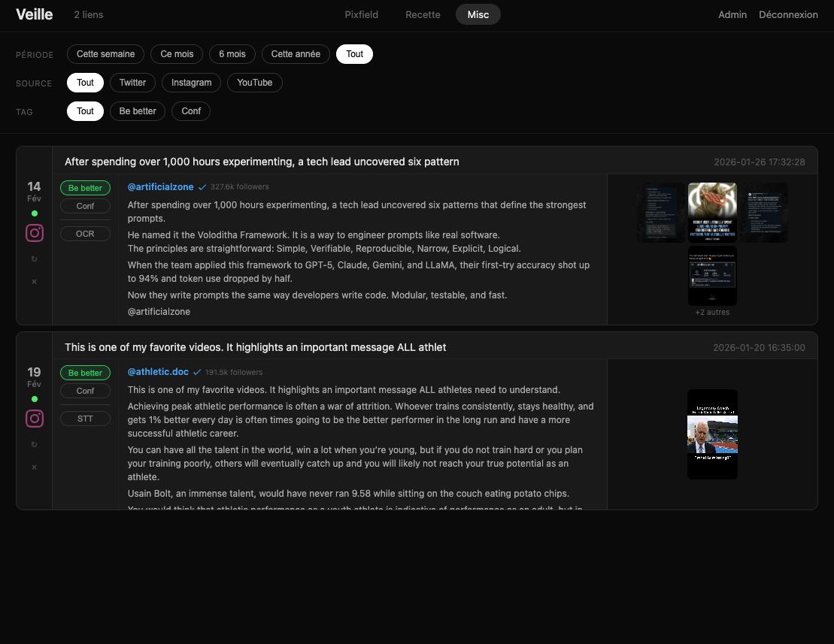The width and height of the screenshot is (834, 644).
Task: Switch to the Pixfield tab
Action: click(x=361, y=14)
